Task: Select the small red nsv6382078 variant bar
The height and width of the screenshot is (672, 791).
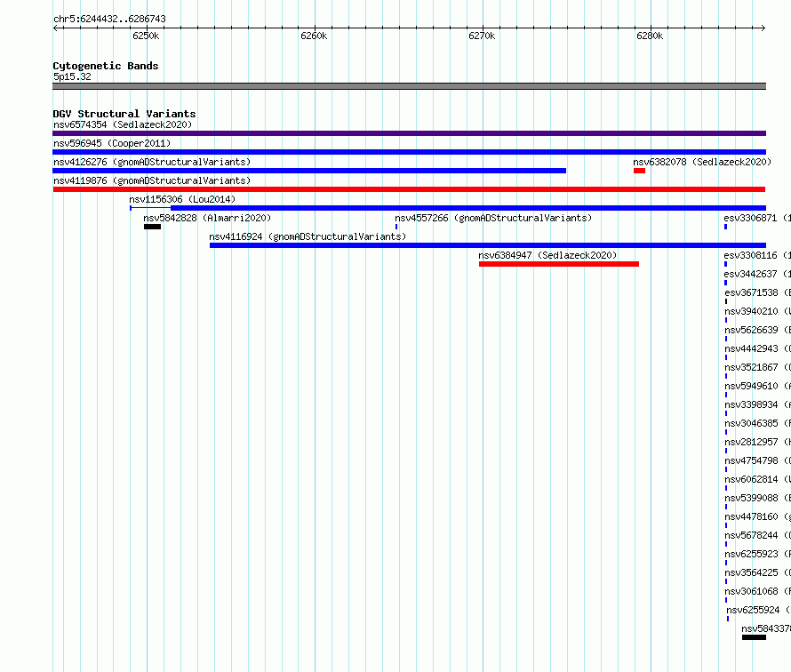Action: click(x=640, y=171)
